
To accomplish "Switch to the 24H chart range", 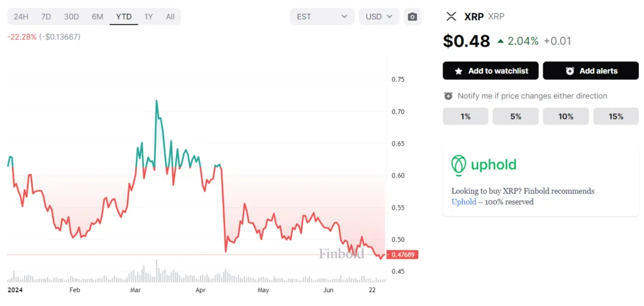I will [x=21, y=17].
